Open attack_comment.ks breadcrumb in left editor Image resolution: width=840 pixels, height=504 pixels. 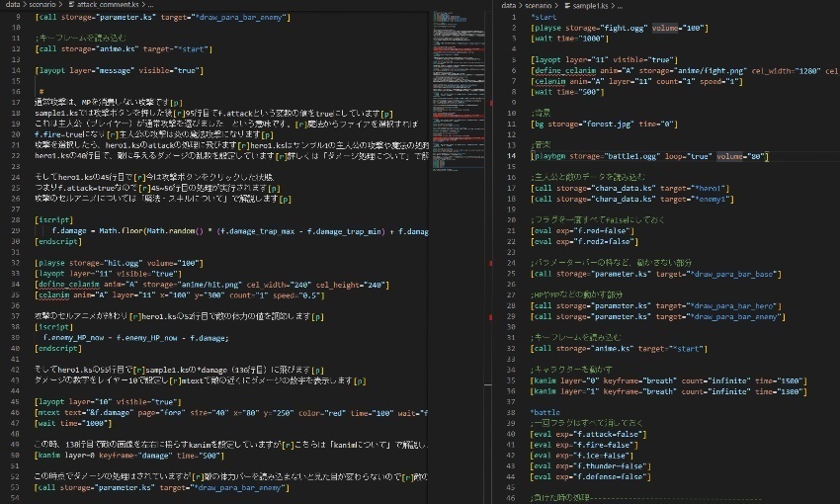pos(108,4)
